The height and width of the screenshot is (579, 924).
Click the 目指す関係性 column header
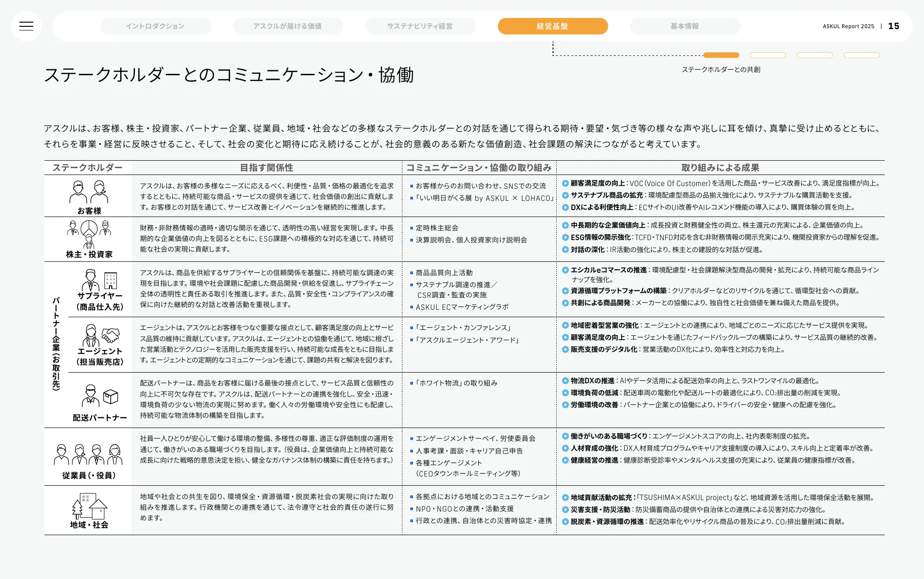[x=267, y=168]
